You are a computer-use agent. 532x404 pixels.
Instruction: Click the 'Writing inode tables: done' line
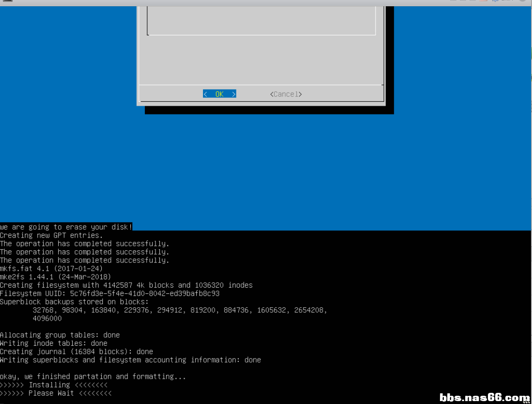53,343
